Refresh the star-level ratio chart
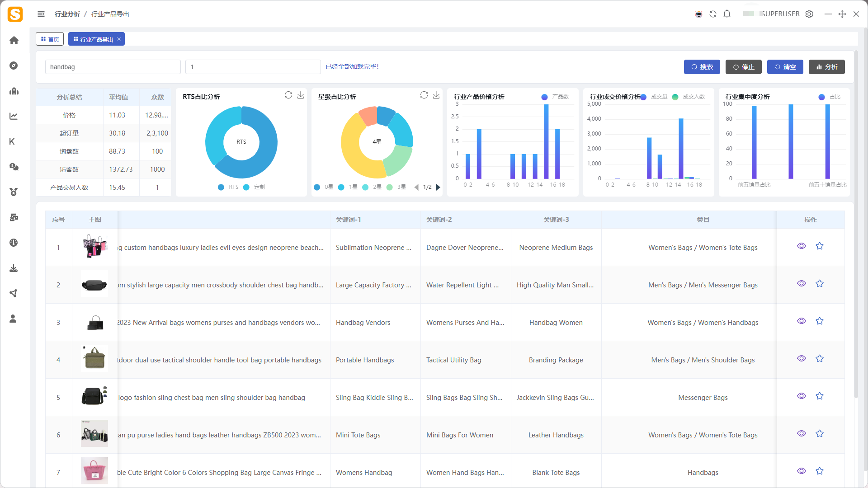 click(x=424, y=95)
